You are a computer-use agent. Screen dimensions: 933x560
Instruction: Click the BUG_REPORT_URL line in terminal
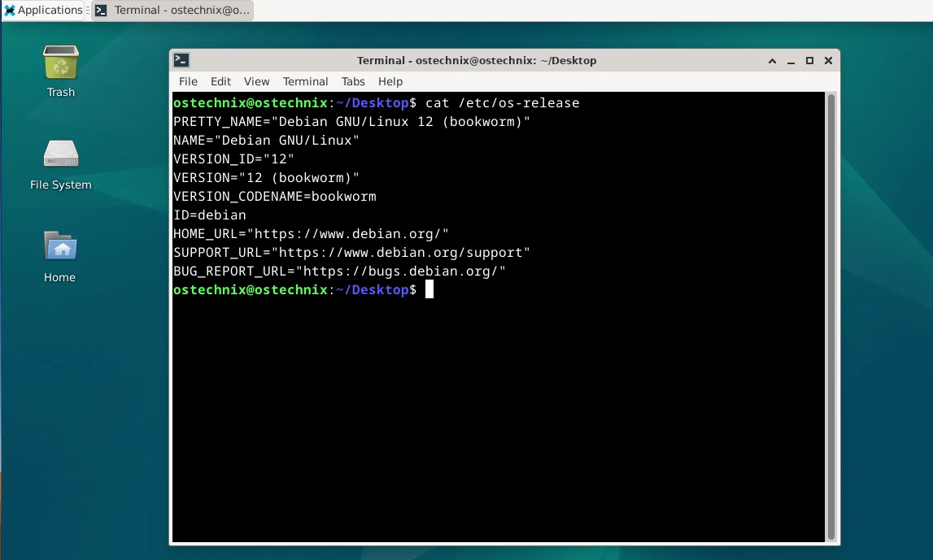[340, 271]
